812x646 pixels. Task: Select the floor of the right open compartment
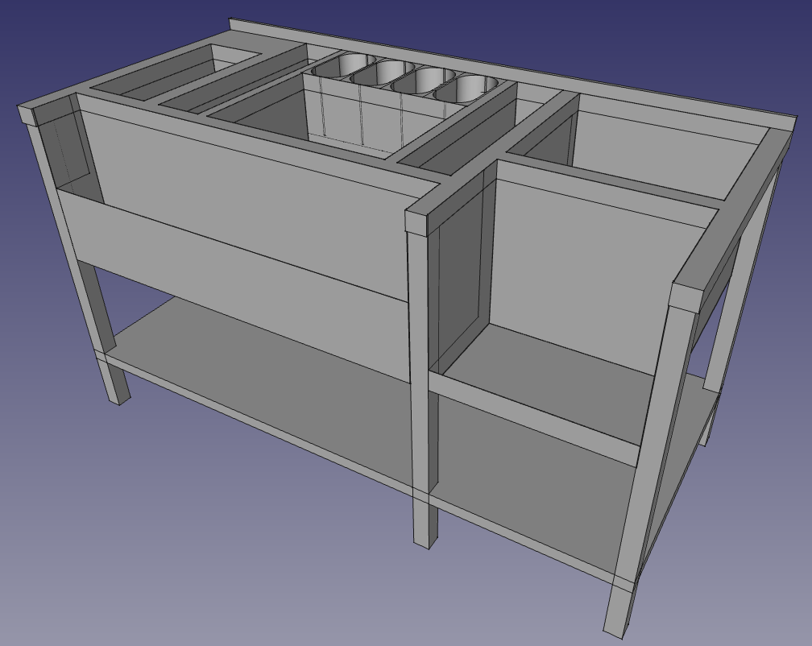pyautogui.click(x=549, y=380)
